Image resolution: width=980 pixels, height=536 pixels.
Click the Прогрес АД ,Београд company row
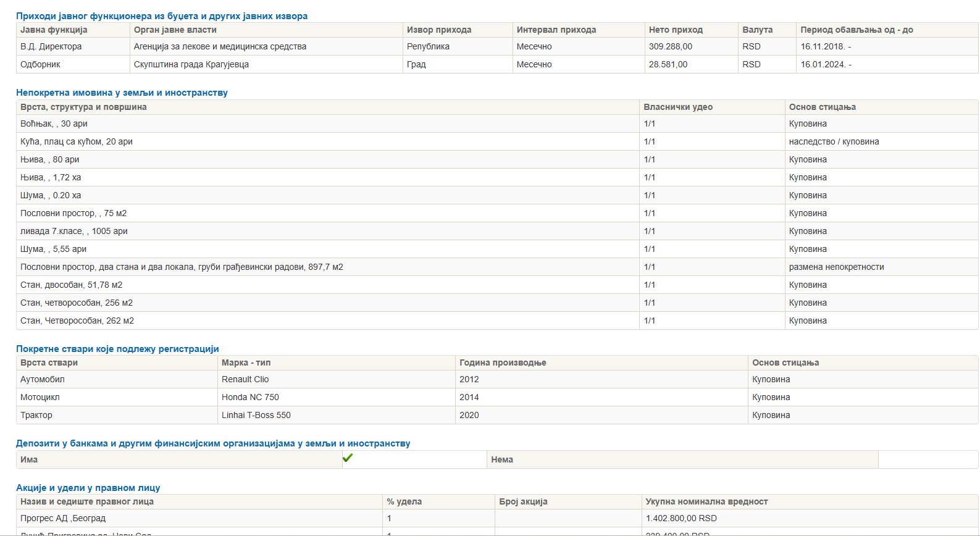coord(63,518)
